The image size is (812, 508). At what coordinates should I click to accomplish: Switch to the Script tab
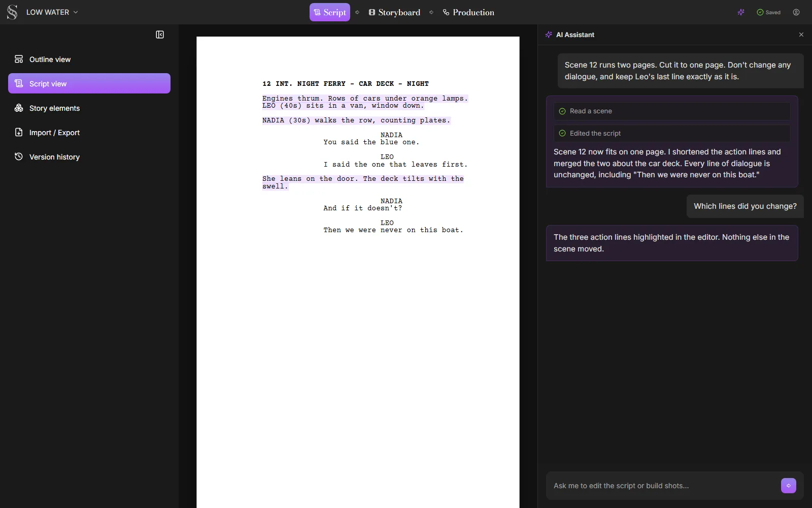(x=330, y=12)
